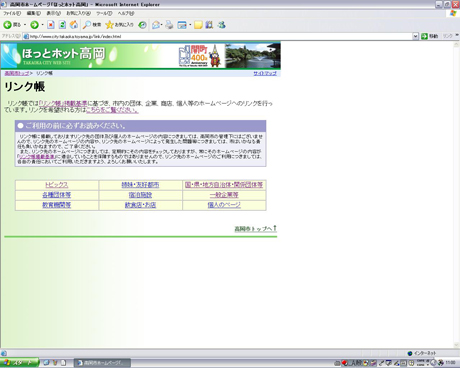This screenshot has height=368, width=460.
Task: Follow the サイトマップ link
Action: (265, 73)
